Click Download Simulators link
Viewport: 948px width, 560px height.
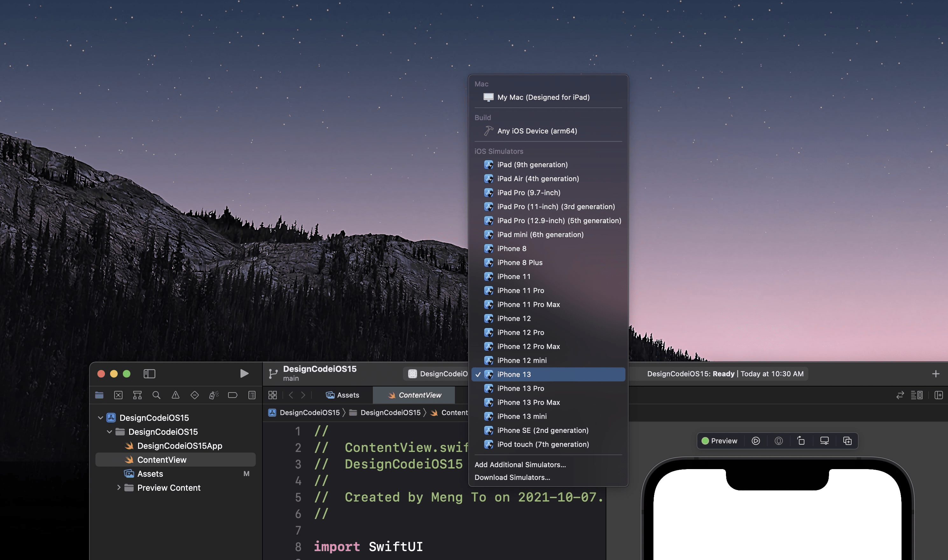pyautogui.click(x=512, y=477)
